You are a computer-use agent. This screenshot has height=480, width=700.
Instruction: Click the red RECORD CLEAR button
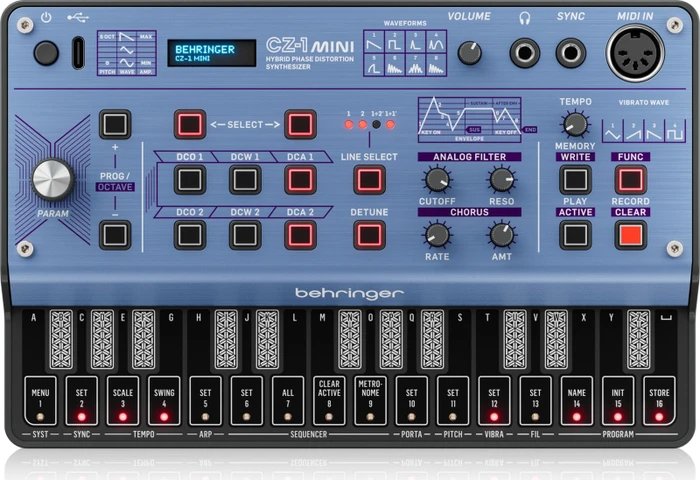tap(630, 235)
